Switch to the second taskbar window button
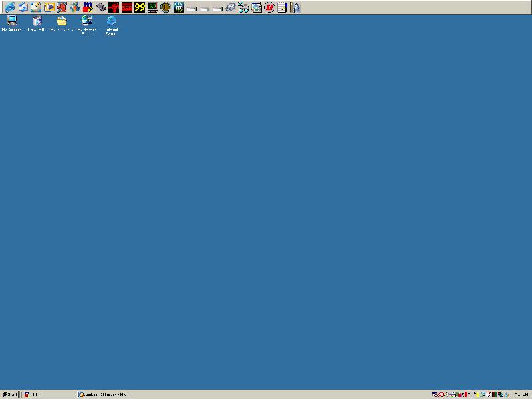This screenshot has width=532, height=399. [x=103, y=394]
